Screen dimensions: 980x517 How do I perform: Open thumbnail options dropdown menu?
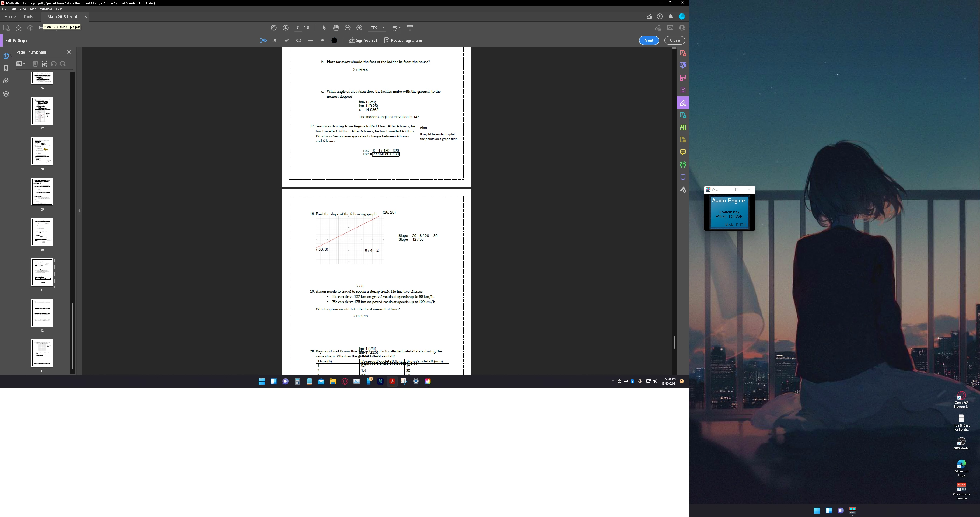21,64
